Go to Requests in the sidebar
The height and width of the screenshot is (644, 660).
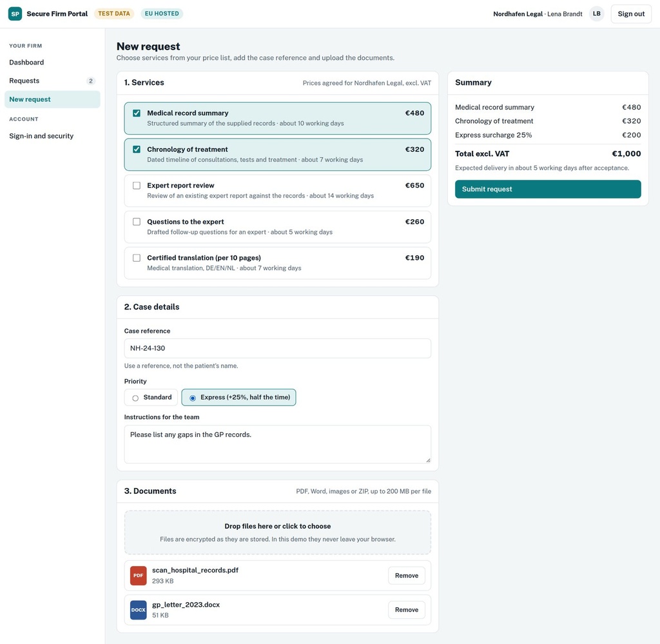tap(52, 81)
